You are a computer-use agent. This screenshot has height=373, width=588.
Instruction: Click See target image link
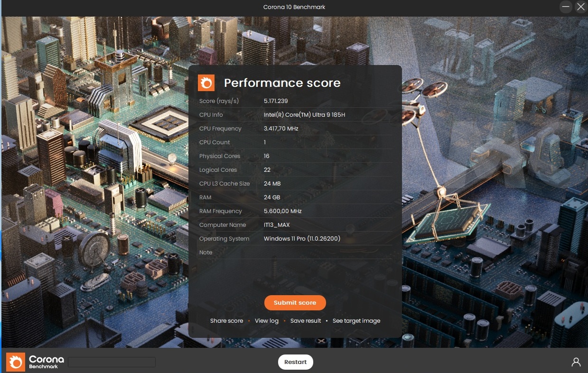click(x=356, y=321)
